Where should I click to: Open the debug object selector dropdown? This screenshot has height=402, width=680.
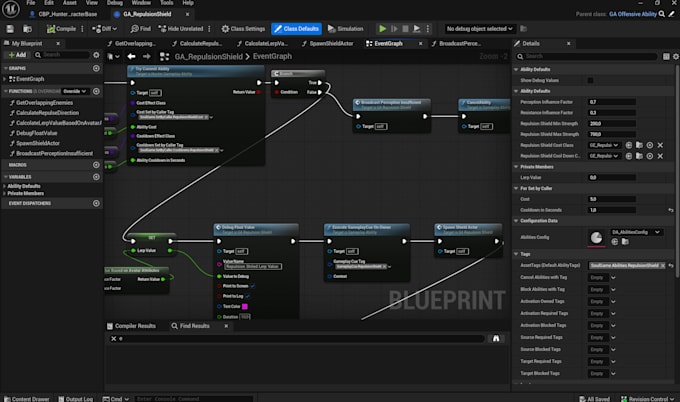479,29
